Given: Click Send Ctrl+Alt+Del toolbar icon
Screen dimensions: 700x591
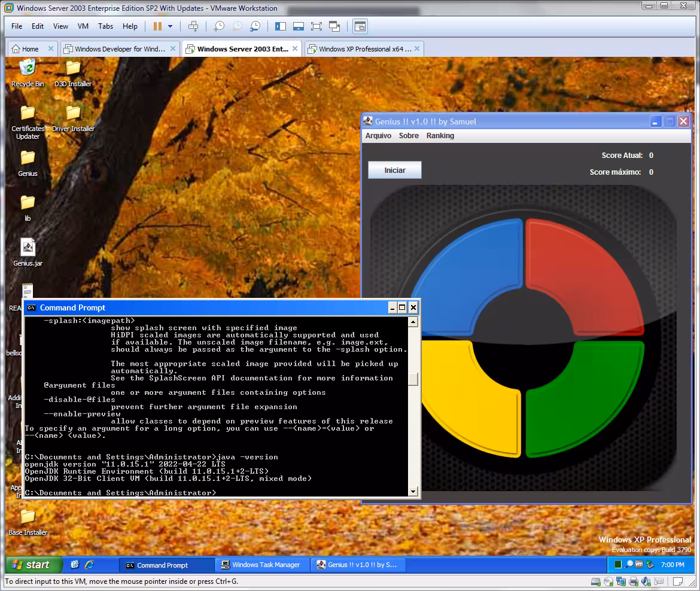Looking at the screenshot, I should tap(193, 26).
